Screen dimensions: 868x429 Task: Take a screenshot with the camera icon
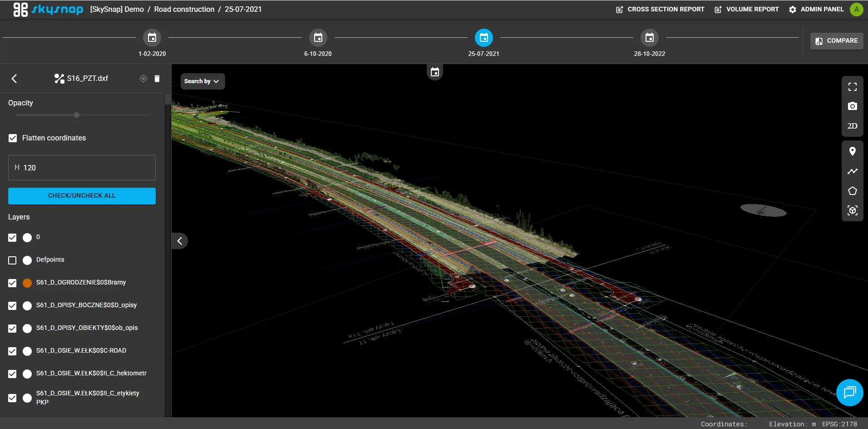pos(852,106)
